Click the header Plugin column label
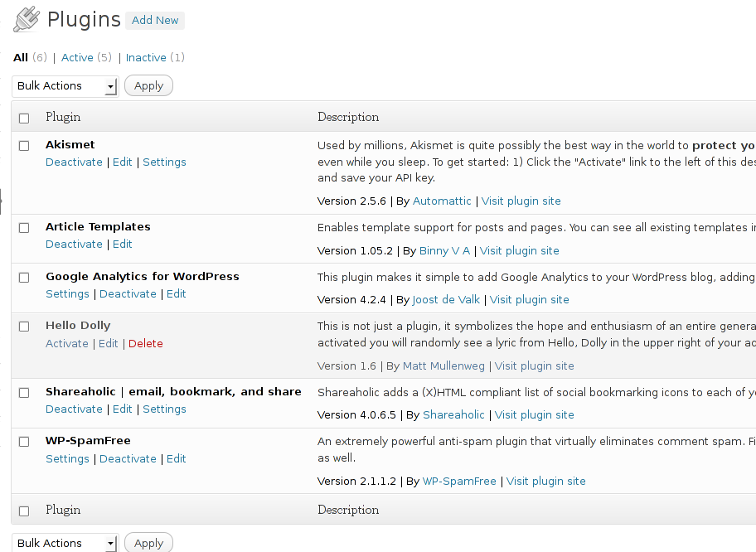This screenshot has width=756, height=552. [x=63, y=118]
